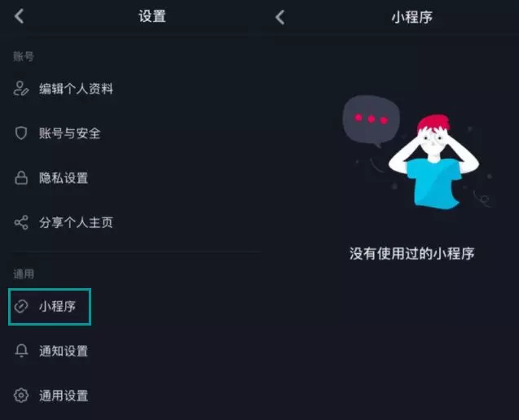The width and height of the screenshot is (519, 420).
Task: Open the 小程序 menu item
Action: pos(50,307)
